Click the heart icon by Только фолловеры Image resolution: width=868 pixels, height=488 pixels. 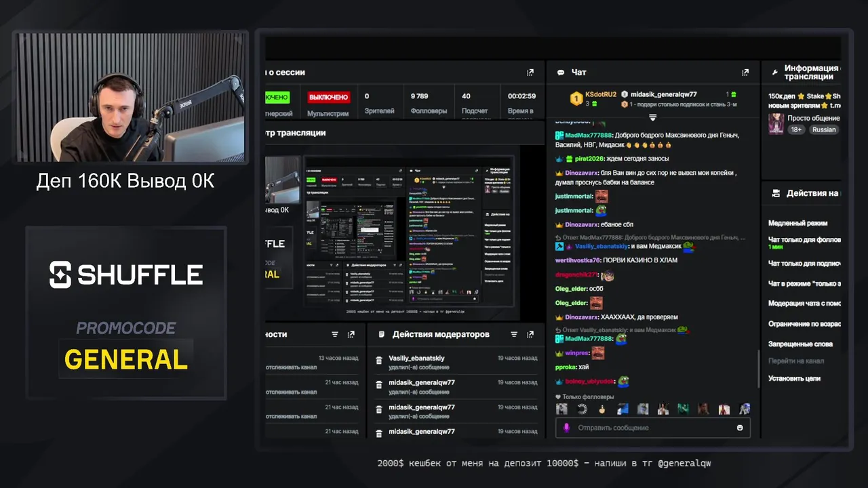tap(558, 397)
